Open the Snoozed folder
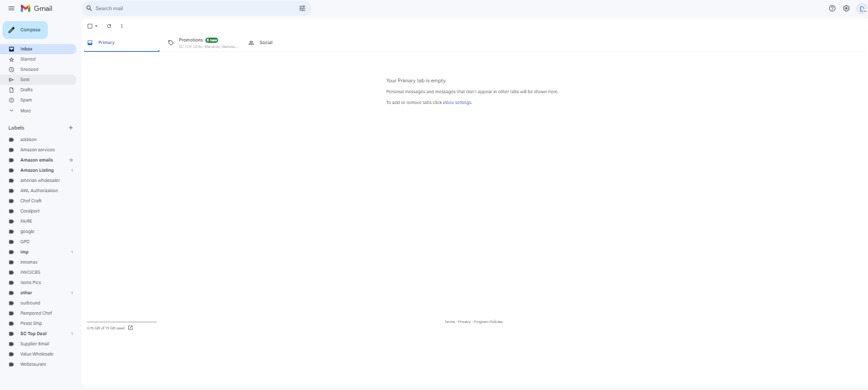 click(x=38, y=70)
